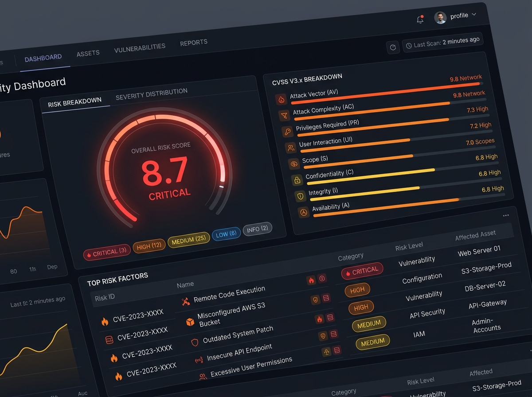Click database badge in Excessive User Permissions row
The width and height of the screenshot is (532, 397).
[337, 350]
